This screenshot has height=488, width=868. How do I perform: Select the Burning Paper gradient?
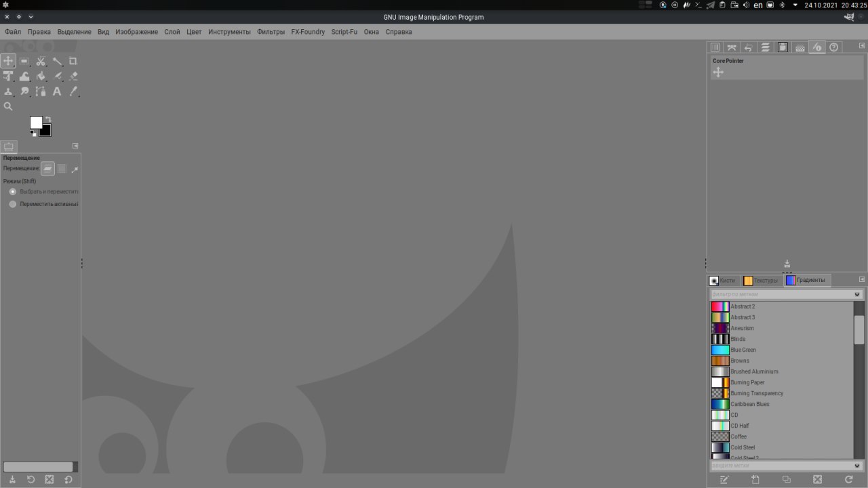[781, 382]
